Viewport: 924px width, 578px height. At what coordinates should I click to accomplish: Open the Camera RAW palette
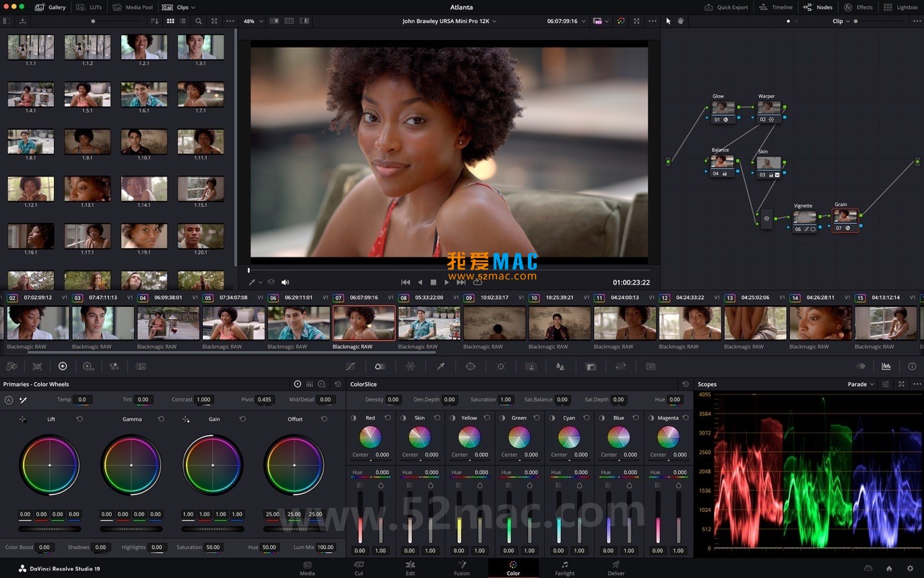pyautogui.click(x=11, y=366)
